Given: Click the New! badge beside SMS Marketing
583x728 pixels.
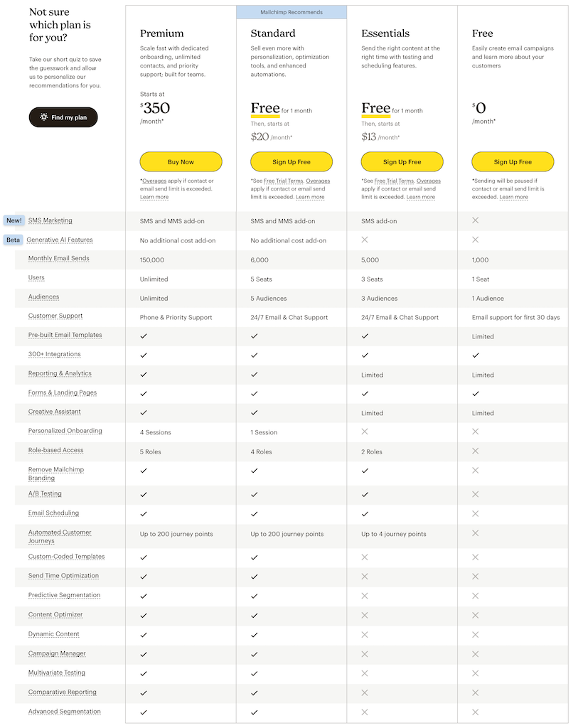Looking at the screenshot, I should click(x=13, y=220).
